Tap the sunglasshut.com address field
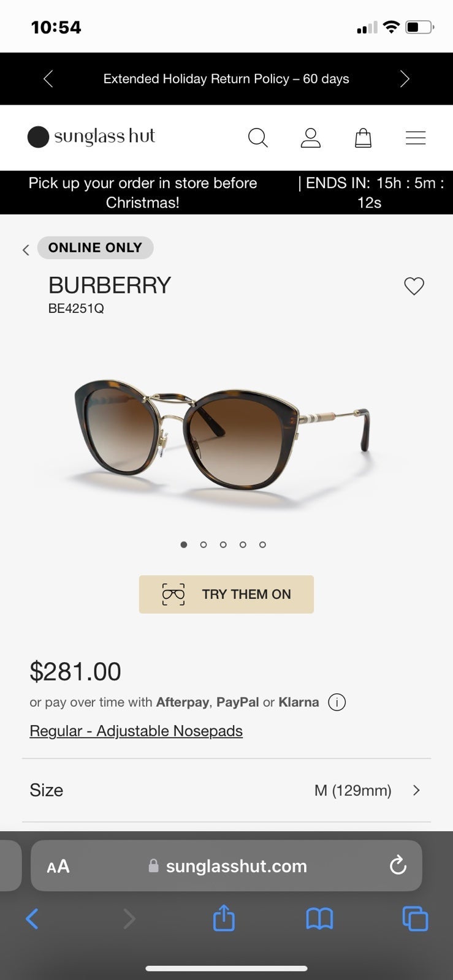453x980 pixels. pos(226,865)
